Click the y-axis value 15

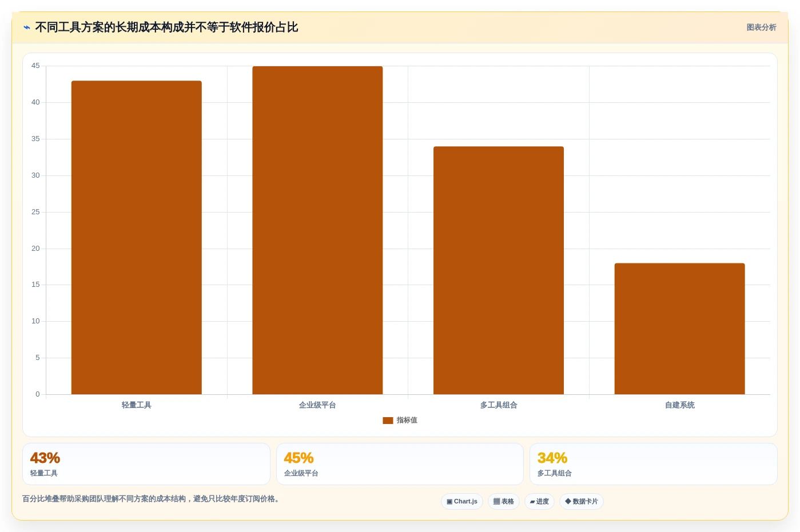tap(35, 285)
